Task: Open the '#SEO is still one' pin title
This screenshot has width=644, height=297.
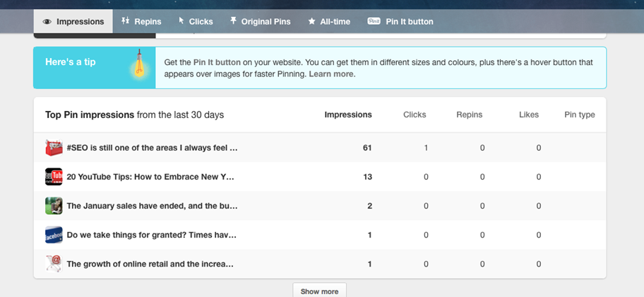Action: [x=152, y=148]
